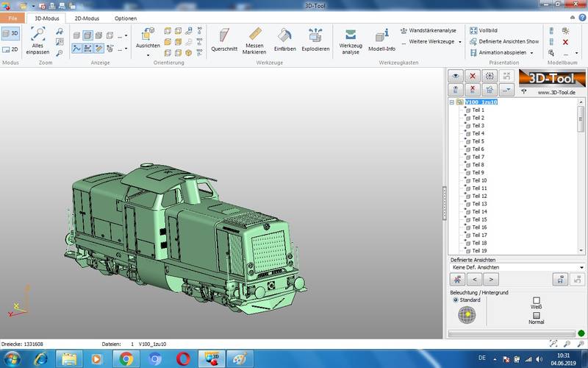Open the help question mark icon
588x368 pixels.
582,18
